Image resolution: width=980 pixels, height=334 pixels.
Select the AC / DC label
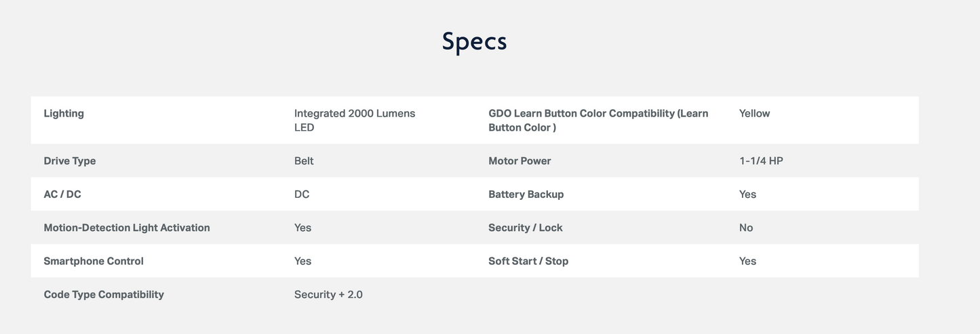point(62,194)
